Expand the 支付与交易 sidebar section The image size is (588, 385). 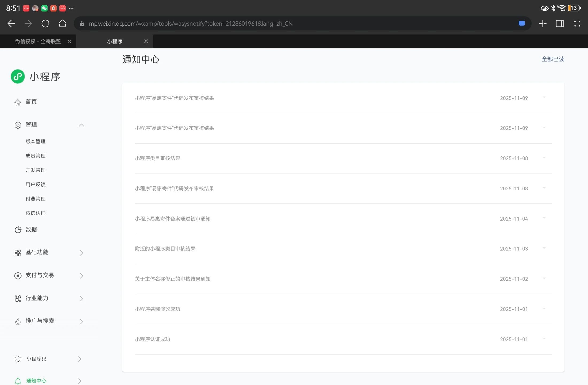pos(82,276)
